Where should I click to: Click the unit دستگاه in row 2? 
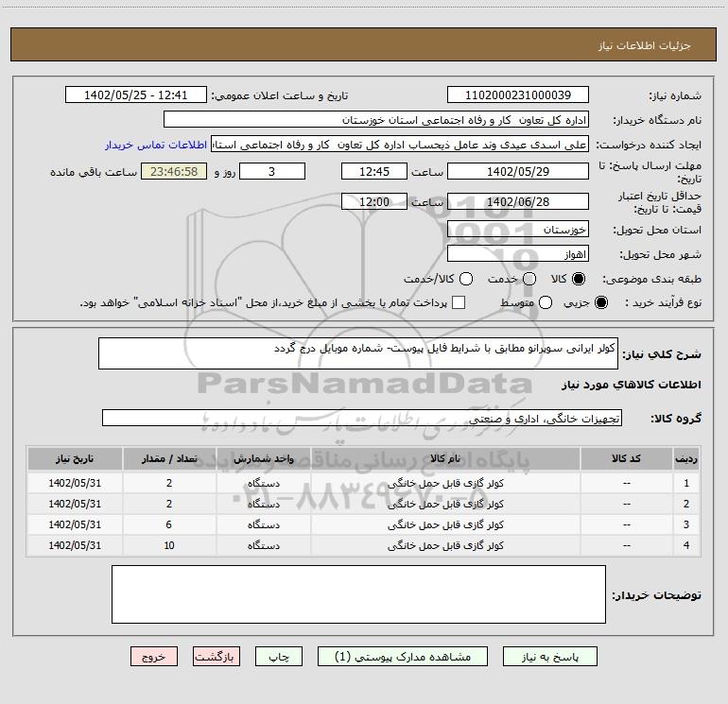263,504
